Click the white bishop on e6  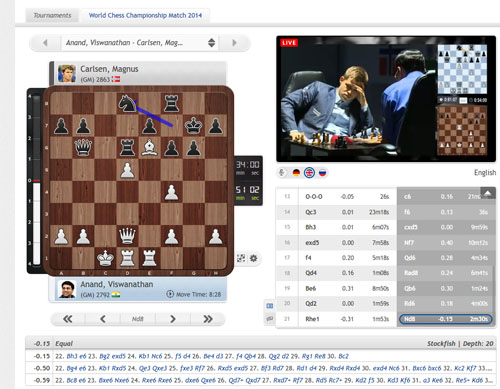(149, 148)
